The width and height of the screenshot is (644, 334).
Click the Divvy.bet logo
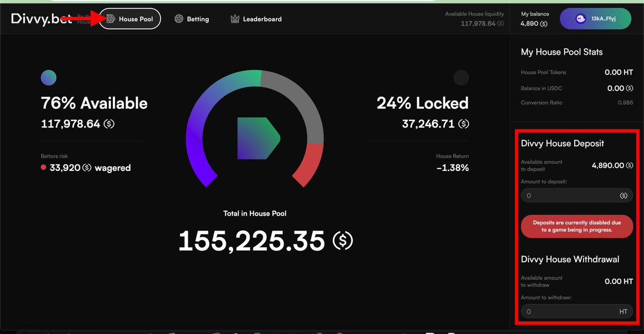41,18
